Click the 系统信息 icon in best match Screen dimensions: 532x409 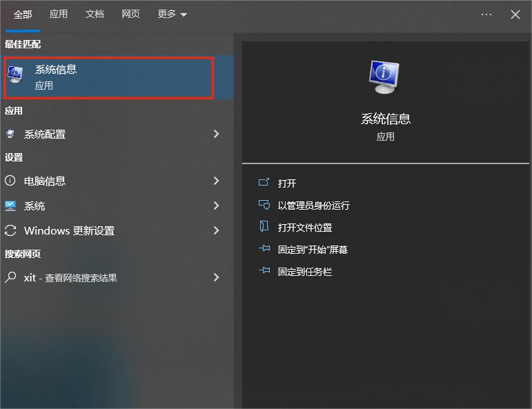coord(15,74)
